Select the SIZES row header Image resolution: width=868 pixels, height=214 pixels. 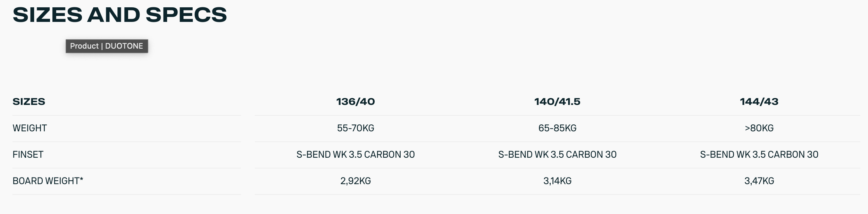(29, 102)
